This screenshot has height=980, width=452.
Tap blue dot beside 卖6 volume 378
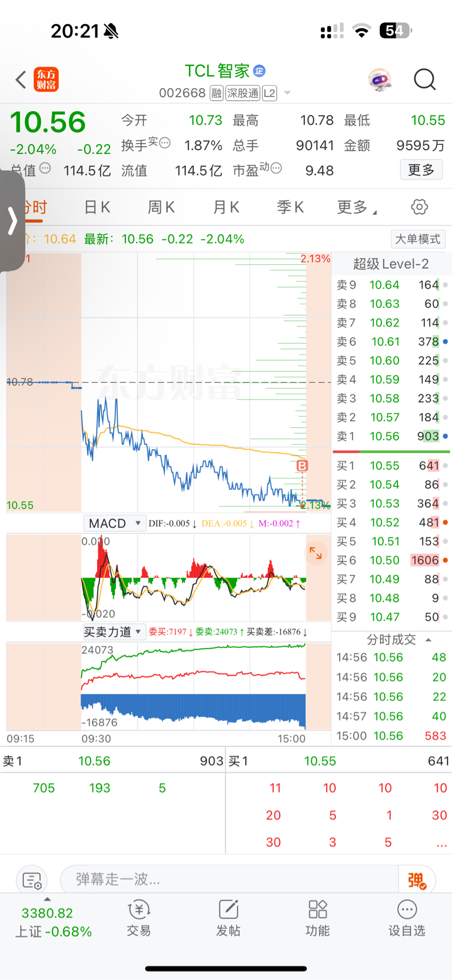tap(446, 341)
